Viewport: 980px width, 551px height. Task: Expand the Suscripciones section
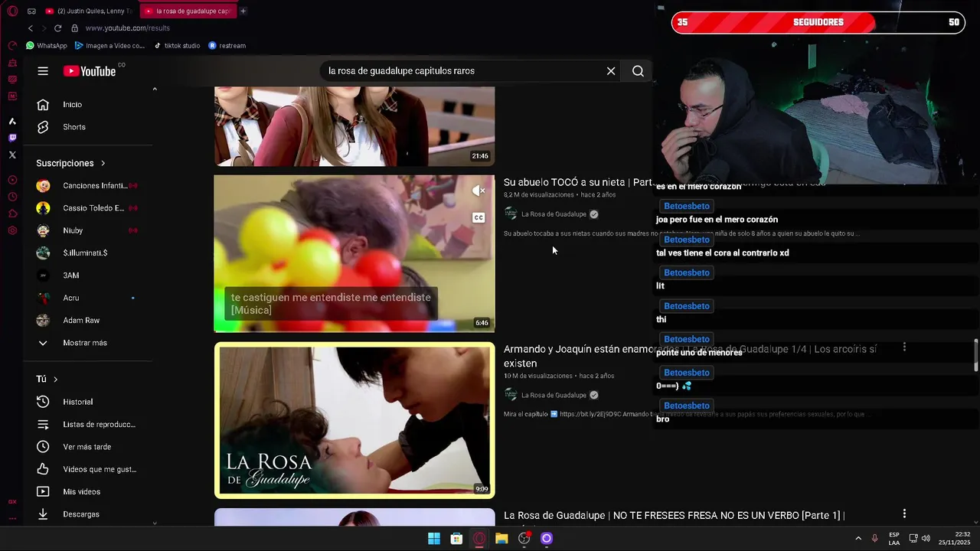click(70, 163)
